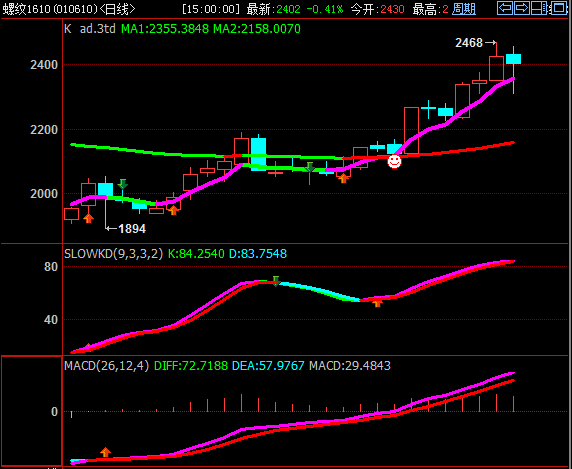The width and height of the screenshot is (572, 469).
Task: Click the 2000 price axis label
Action: coord(44,194)
